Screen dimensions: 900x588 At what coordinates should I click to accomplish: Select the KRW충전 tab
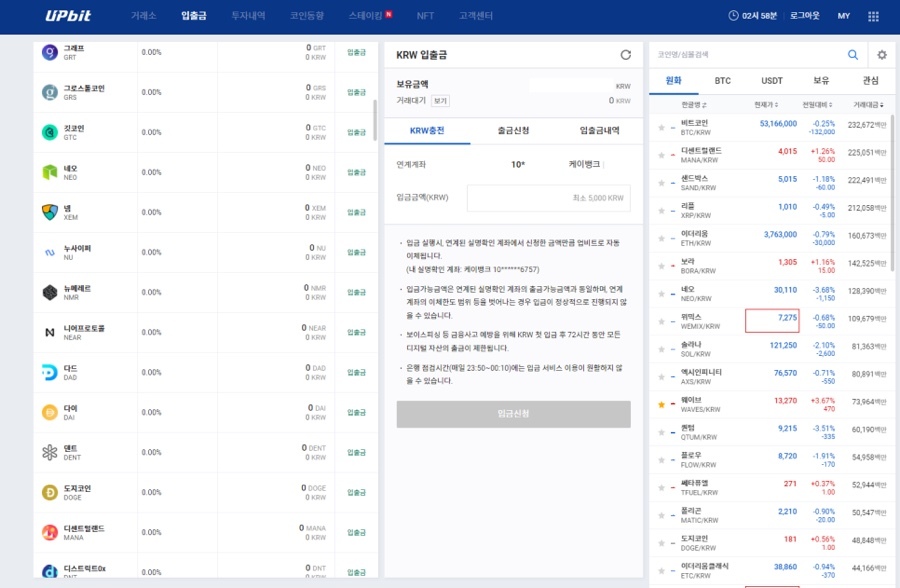[427, 130]
